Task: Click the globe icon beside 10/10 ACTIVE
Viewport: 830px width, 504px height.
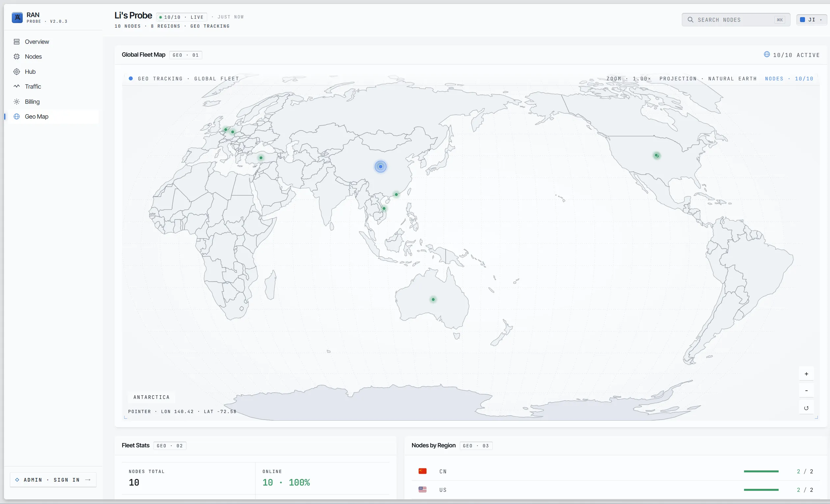Action: [x=767, y=55]
